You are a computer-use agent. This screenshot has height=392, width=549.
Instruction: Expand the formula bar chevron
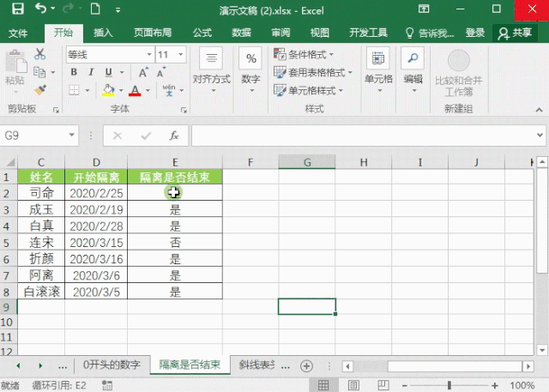pos(540,136)
